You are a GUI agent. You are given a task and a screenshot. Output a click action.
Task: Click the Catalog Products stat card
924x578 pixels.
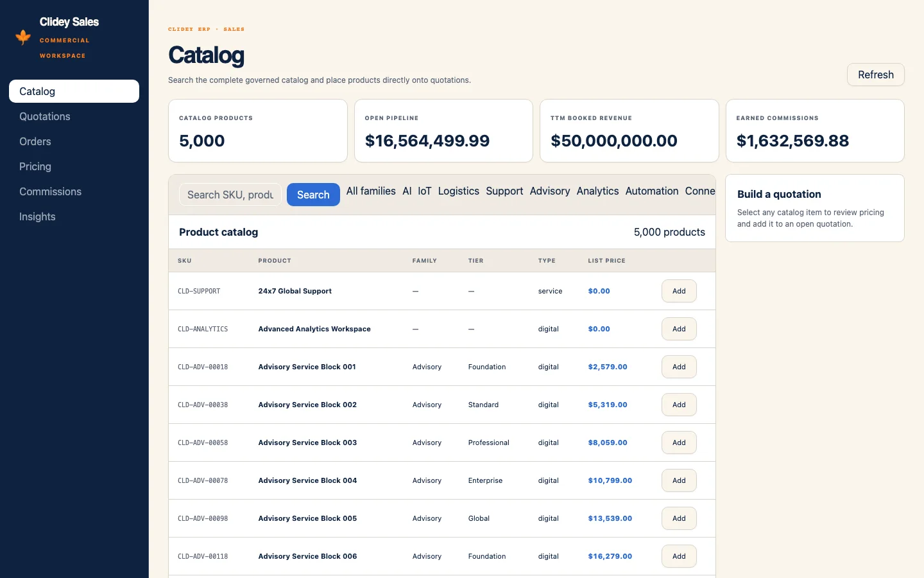[x=258, y=130]
